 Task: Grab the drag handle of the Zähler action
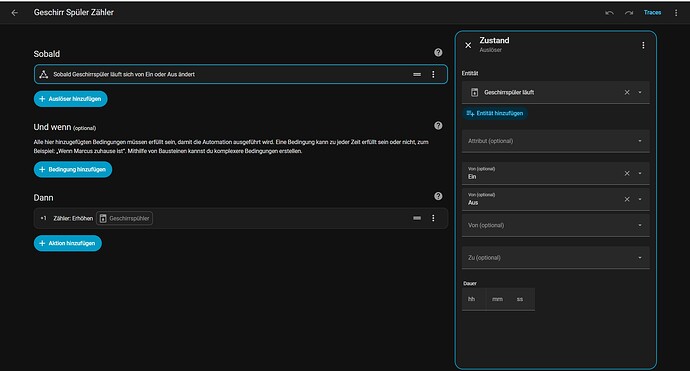tap(417, 218)
